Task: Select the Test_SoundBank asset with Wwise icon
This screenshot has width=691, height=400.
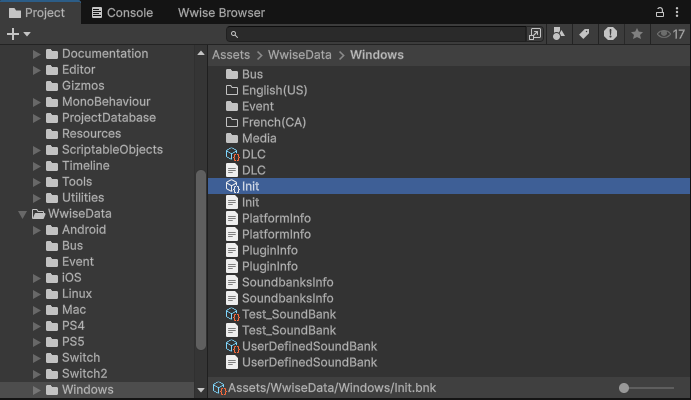Action: [x=288, y=314]
